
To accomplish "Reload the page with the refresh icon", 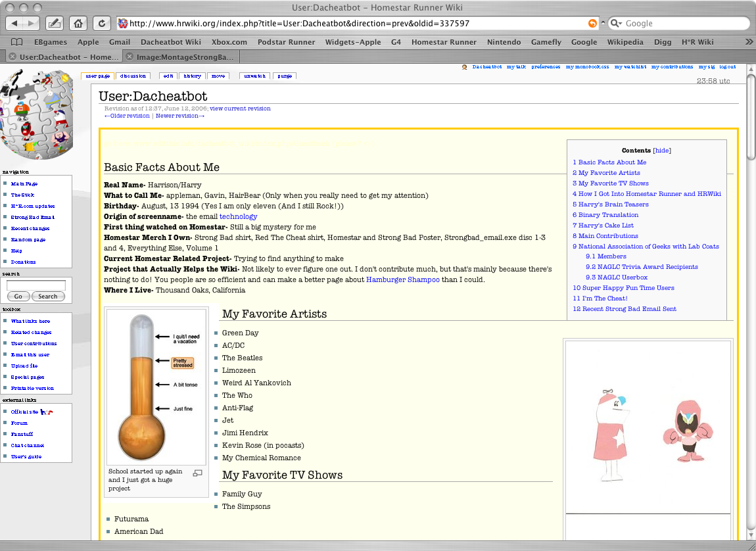I will [x=102, y=23].
